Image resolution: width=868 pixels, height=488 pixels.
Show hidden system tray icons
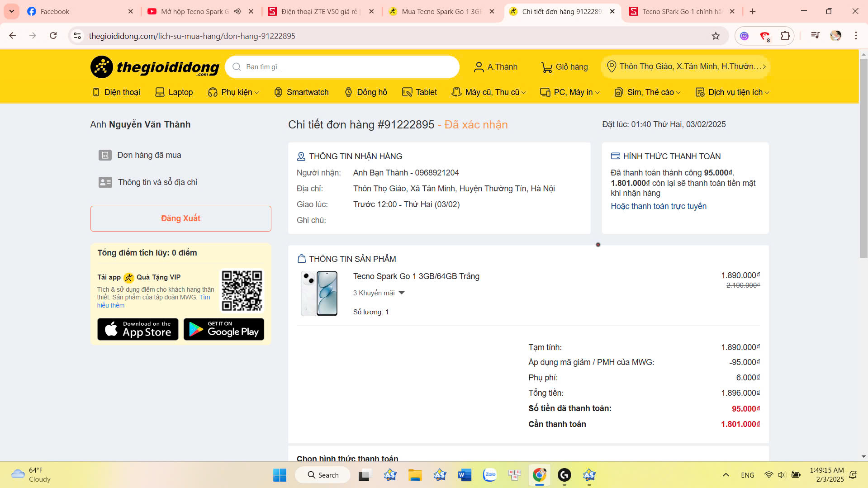726,475
